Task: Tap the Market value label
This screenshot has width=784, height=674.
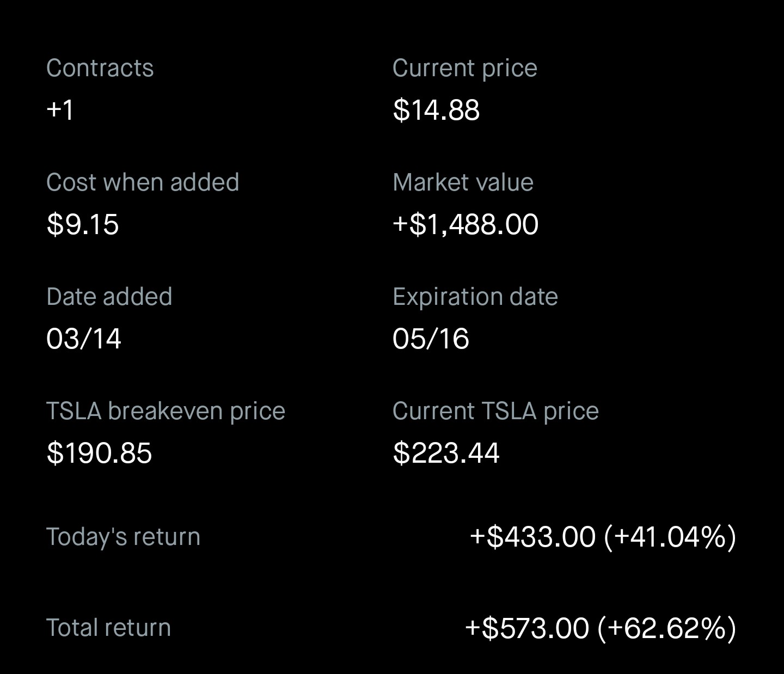Action: pos(463,182)
